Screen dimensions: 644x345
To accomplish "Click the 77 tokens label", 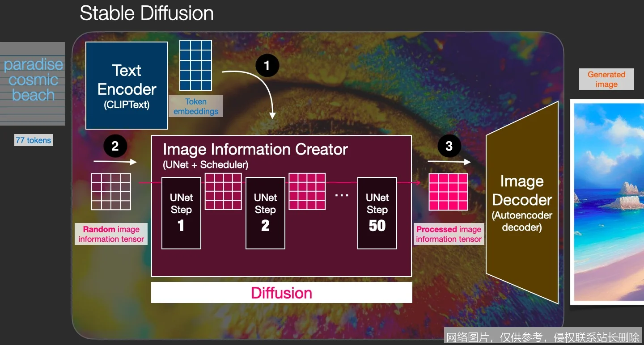I will [33, 140].
